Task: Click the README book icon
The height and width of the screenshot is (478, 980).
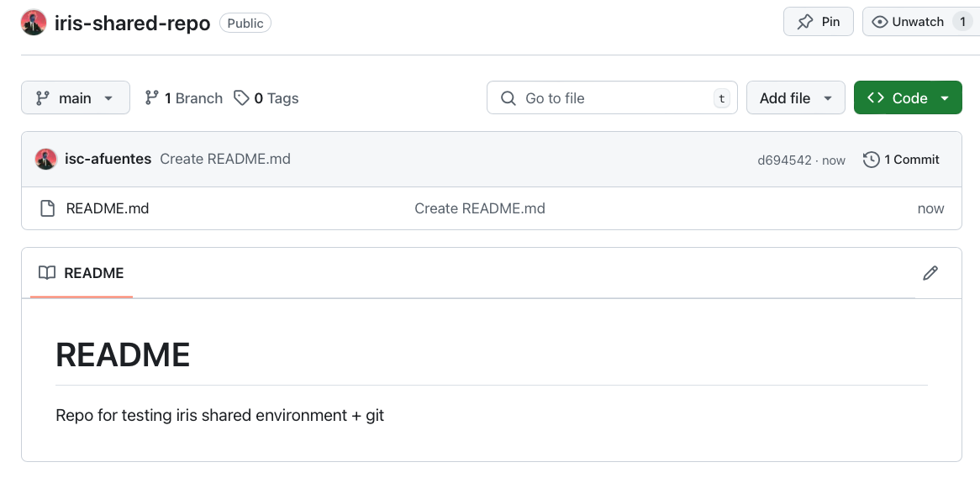Action: pyautogui.click(x=48, y=273)
